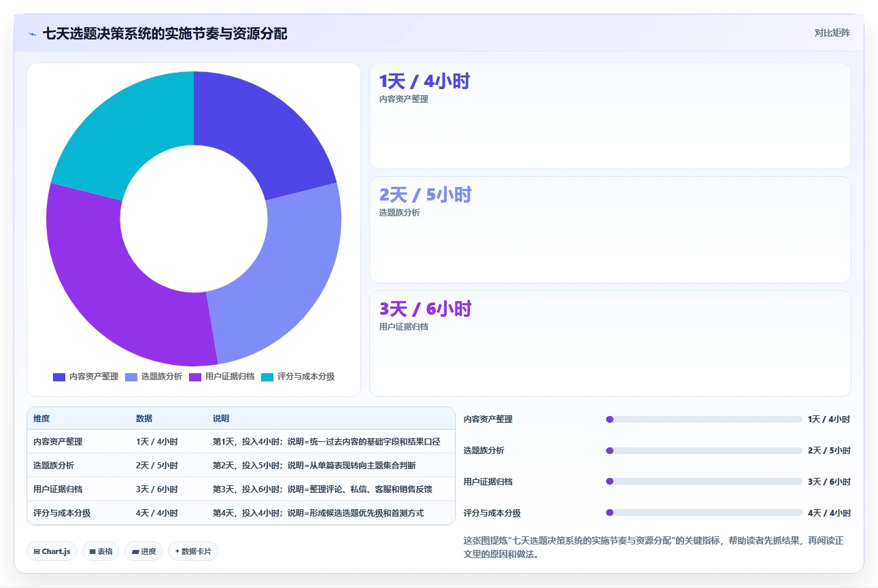Select the 3天 / 6小时 data card

point(610,343)
